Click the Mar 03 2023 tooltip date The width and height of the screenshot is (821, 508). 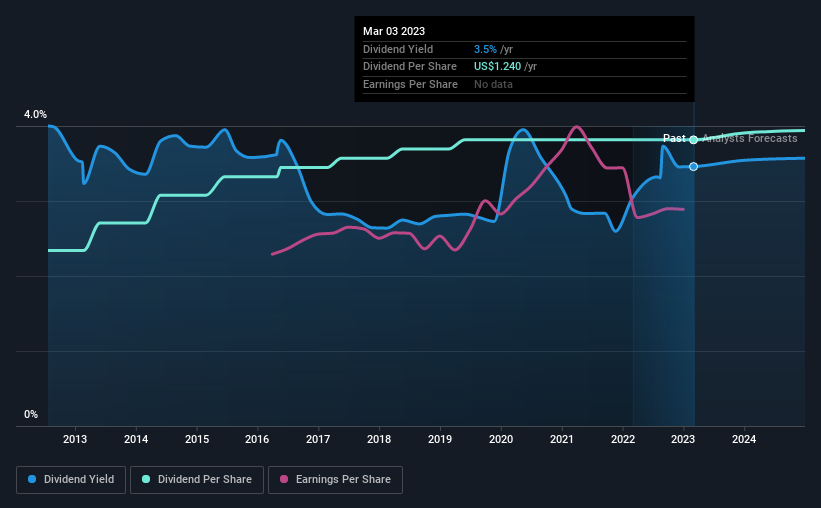(x=394, y=31)
